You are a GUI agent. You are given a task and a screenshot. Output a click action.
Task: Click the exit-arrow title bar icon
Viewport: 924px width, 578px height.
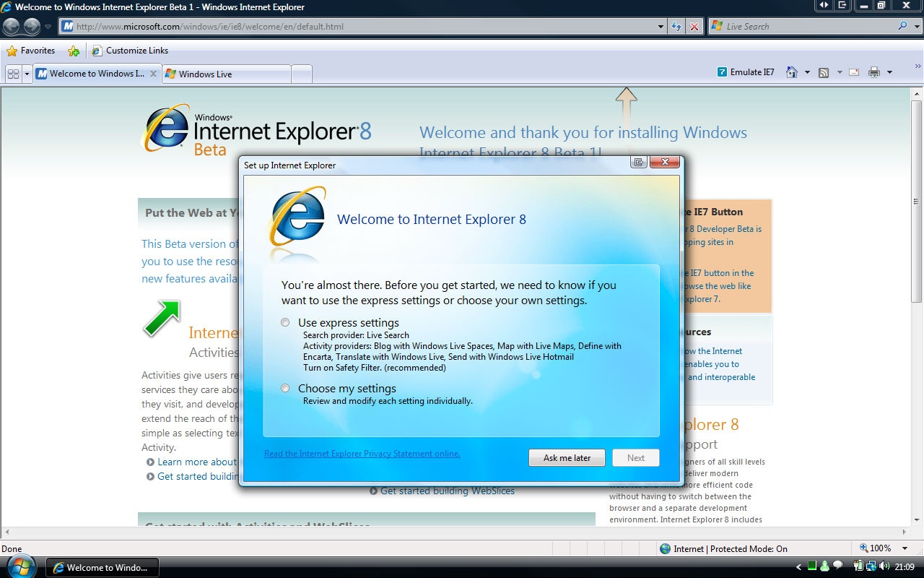click(842, 5)
